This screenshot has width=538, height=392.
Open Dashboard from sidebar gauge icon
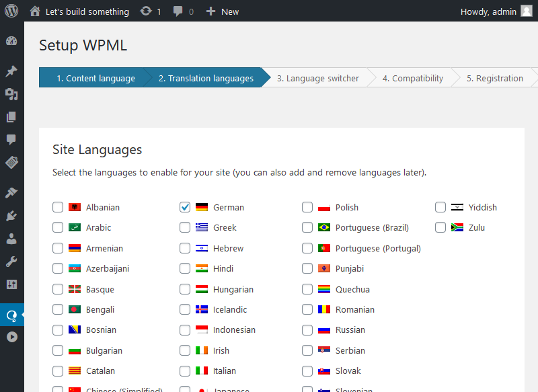(11, 41)
